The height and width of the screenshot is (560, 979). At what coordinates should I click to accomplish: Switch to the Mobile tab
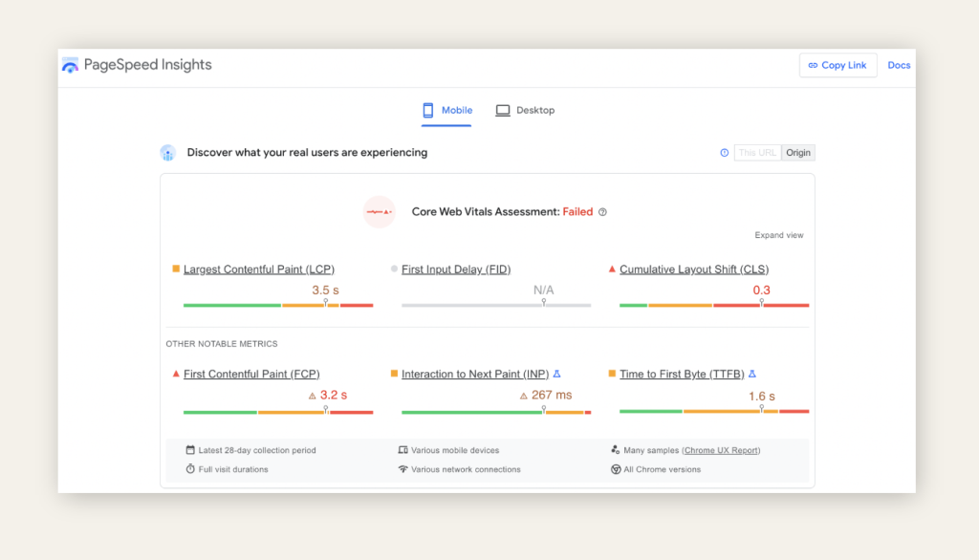(447, 111)
